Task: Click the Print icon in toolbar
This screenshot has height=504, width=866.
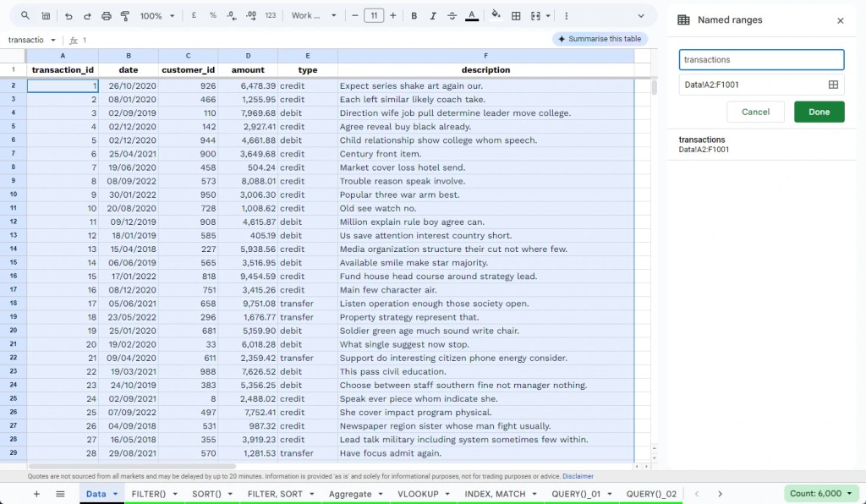Action: tap(106, 16)
